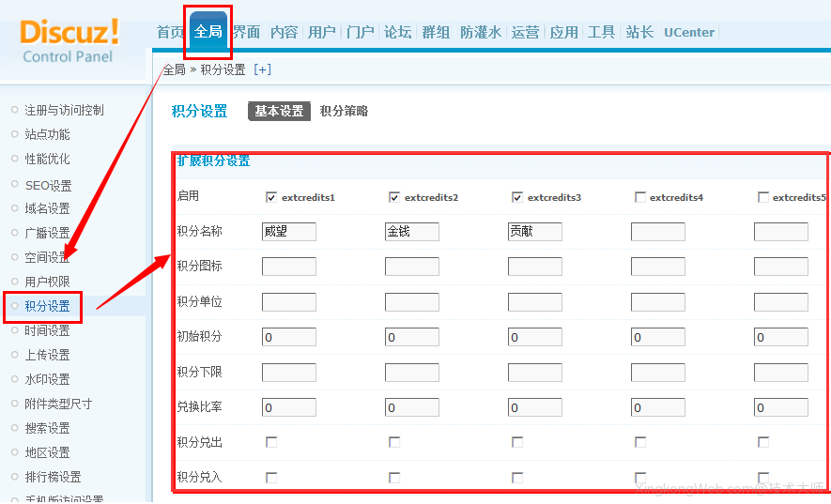Click the 积分名称 field containing 贡献
This screenshot has width=831, height=504.
(534, 232)
